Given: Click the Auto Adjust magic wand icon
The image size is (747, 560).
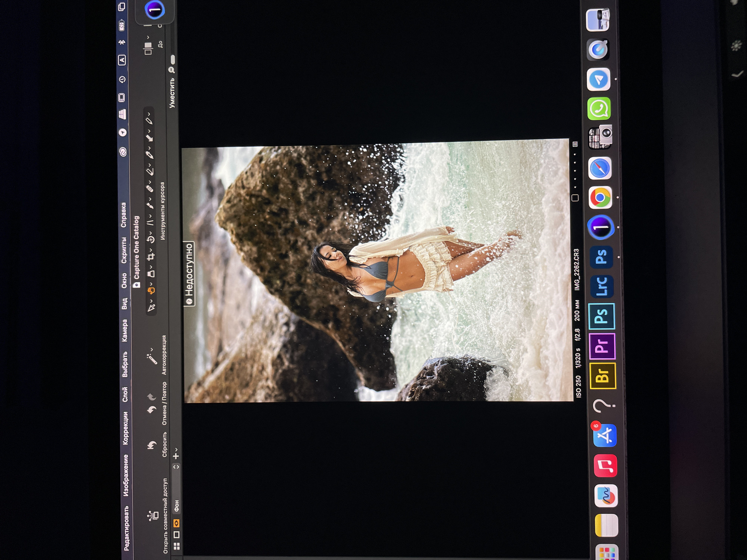Looking at the screenshot, I should pyautogui.click(x=152, y=359).
